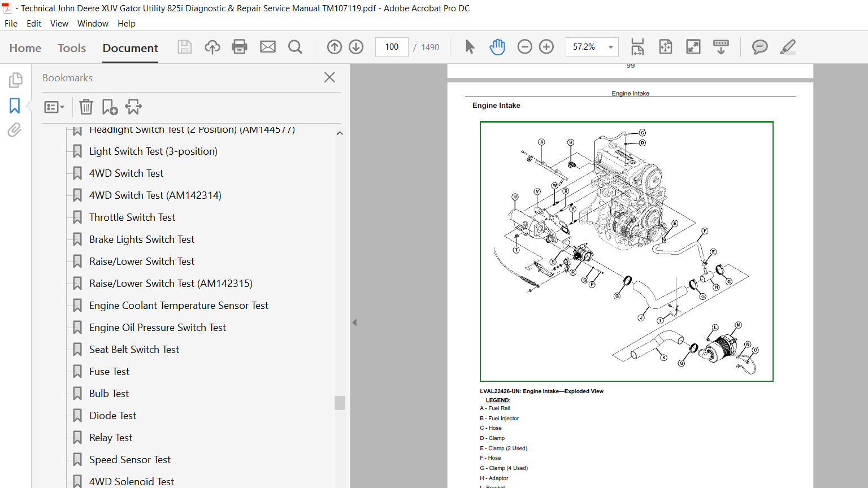868x488 pixels.
Task: Click the fit width scrolling icon
Action: [x=637, y=47]
